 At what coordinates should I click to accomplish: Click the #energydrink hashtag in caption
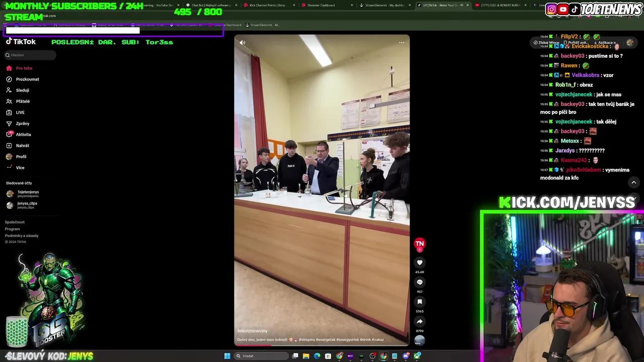click(348, 340)
